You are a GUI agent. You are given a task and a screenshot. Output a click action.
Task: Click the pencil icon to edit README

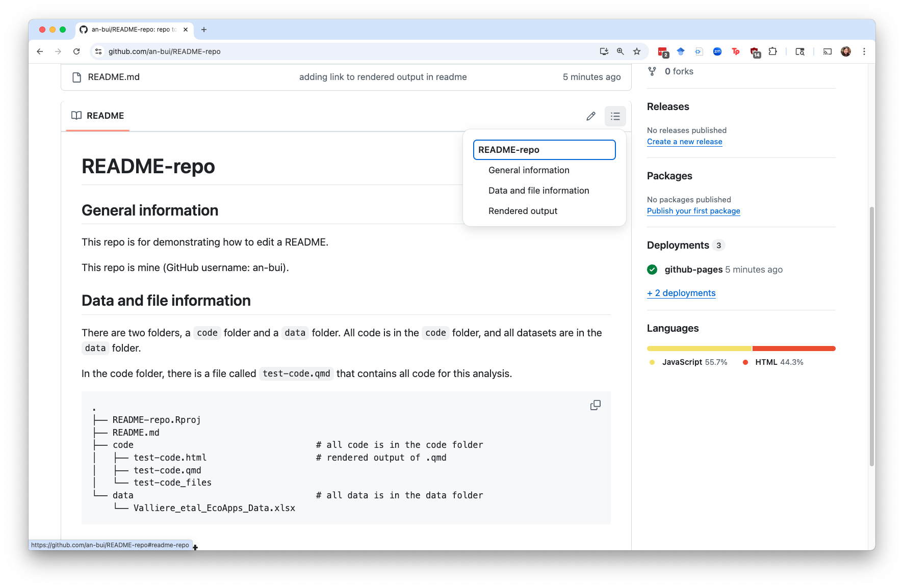(590, 116)
